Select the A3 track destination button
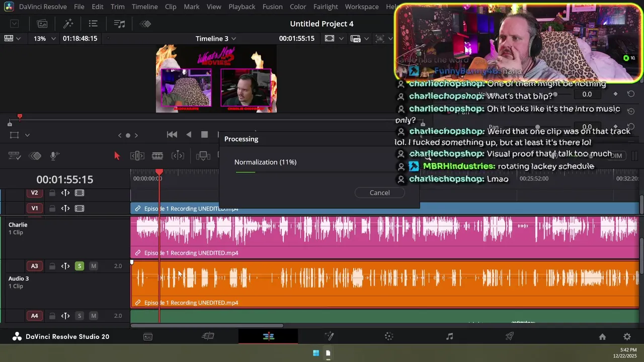The height and width of the screenshot is (362, 644). [x=35, y=266]
